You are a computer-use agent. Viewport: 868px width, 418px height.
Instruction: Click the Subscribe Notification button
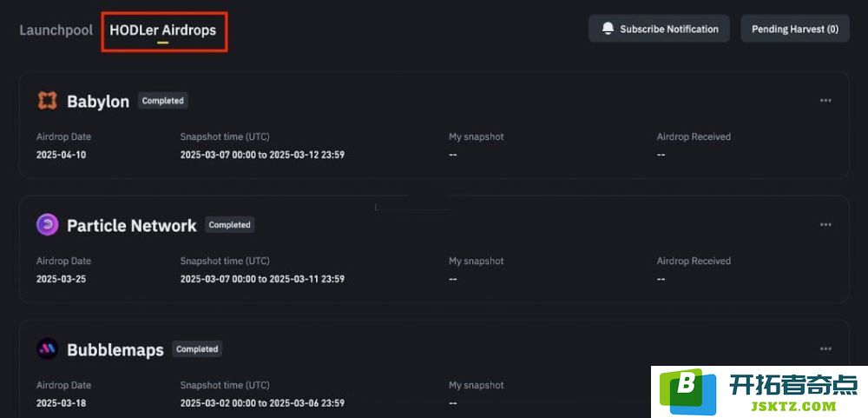659,29
